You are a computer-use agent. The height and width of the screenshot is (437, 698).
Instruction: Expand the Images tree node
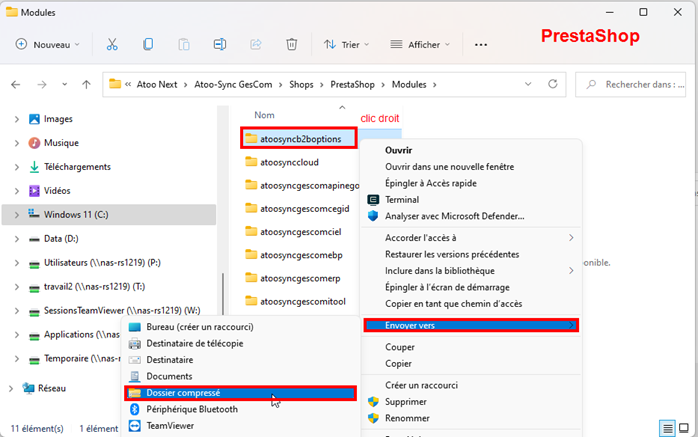pyautogui.click(x=16, y=119)
